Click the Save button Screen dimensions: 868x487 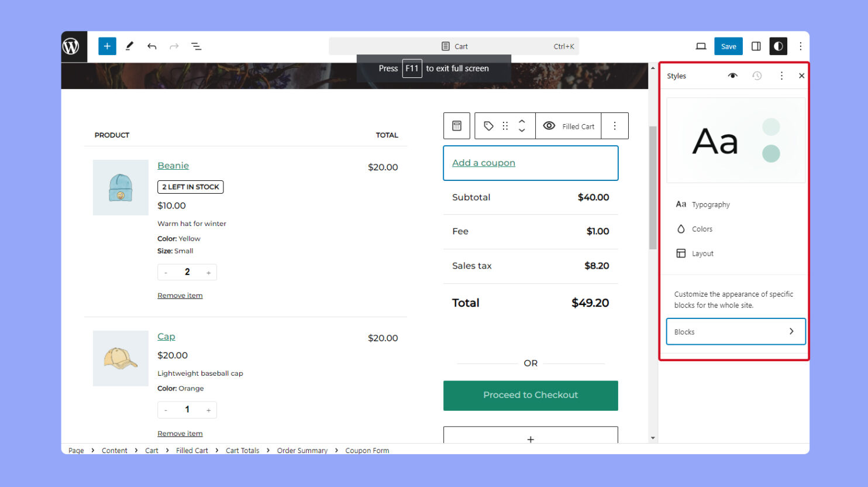pyautogui.click(x=728, y=46)
